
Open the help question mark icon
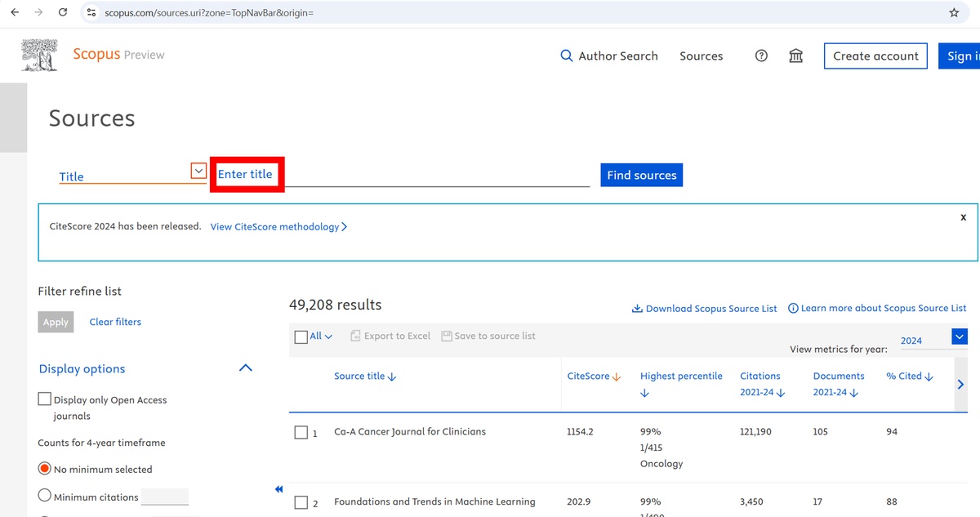761,56
